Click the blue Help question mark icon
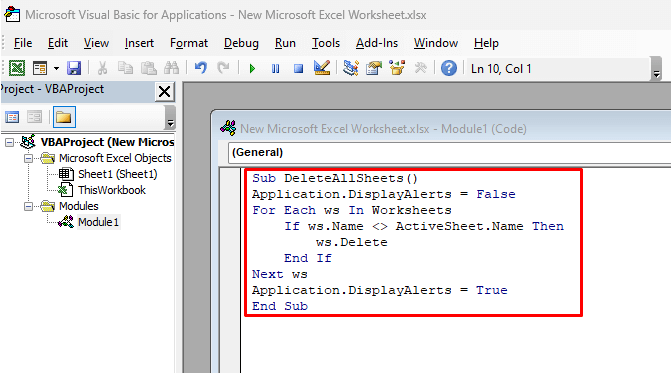The height and width of the screenshot is (378, 671). (449, 68)
